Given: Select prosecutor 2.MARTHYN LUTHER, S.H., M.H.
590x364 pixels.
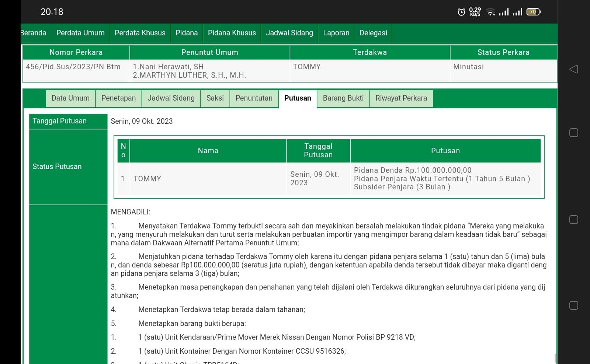Looking at the screenshot, I should click(x=190, y=75).
